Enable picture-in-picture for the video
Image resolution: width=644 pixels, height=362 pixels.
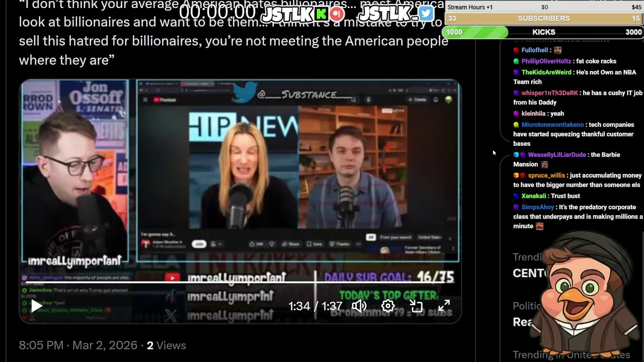point(416,306)
